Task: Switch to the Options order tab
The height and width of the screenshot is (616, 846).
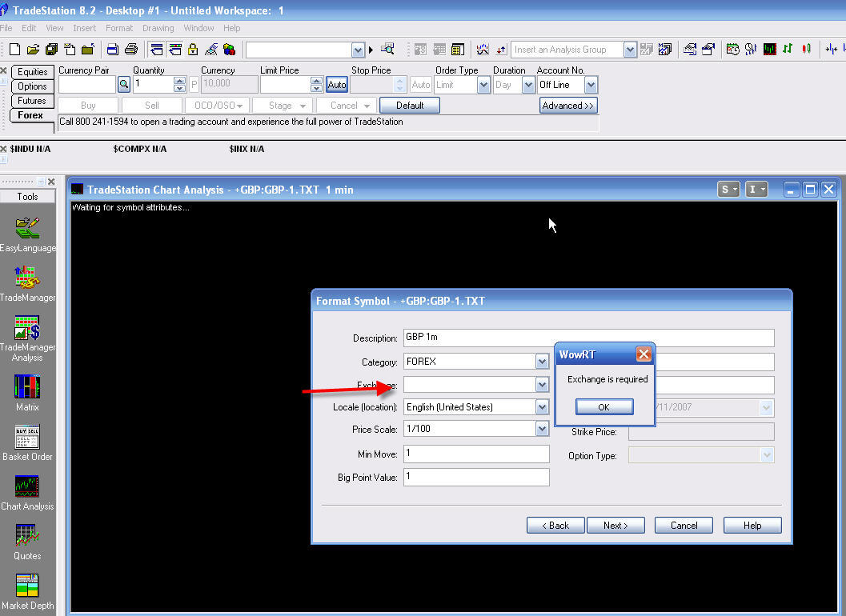Action: [33, 86]
